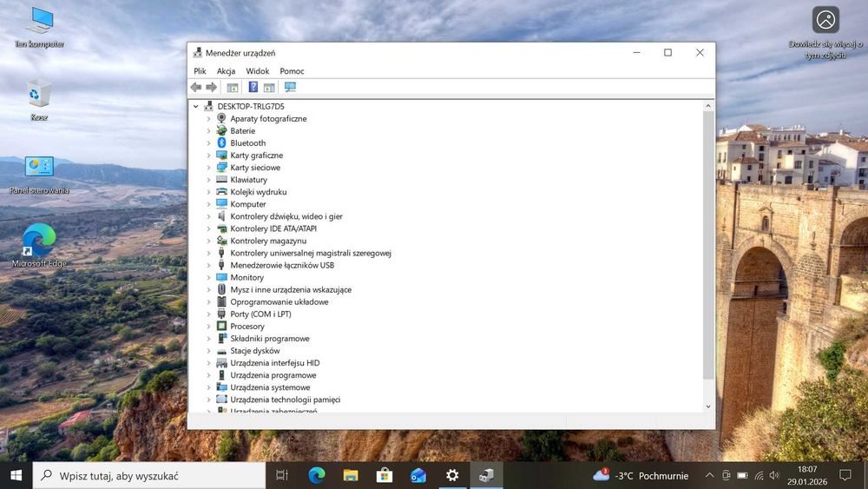The image size is (868, 489).
Task: Open Settings gear icon on the taskbar
Action: tap(452, 475)
